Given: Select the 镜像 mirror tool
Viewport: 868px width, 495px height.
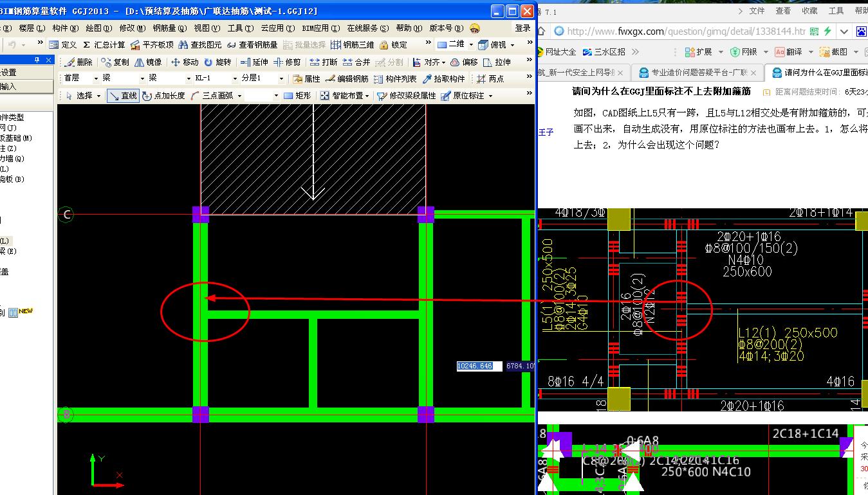Looking at the screenshot, I should point(148,62).
